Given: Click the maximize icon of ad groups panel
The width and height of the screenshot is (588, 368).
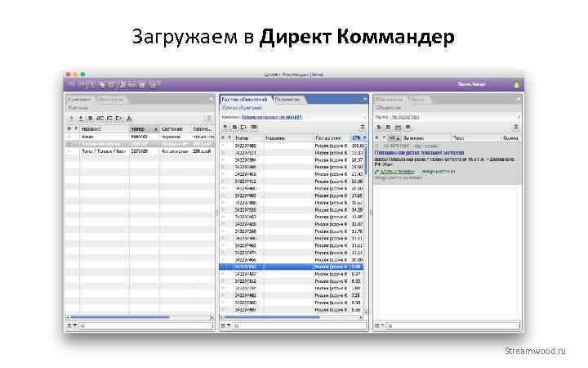Looking at the screenshot, I should pyautogui.click(x=364, y=100).
